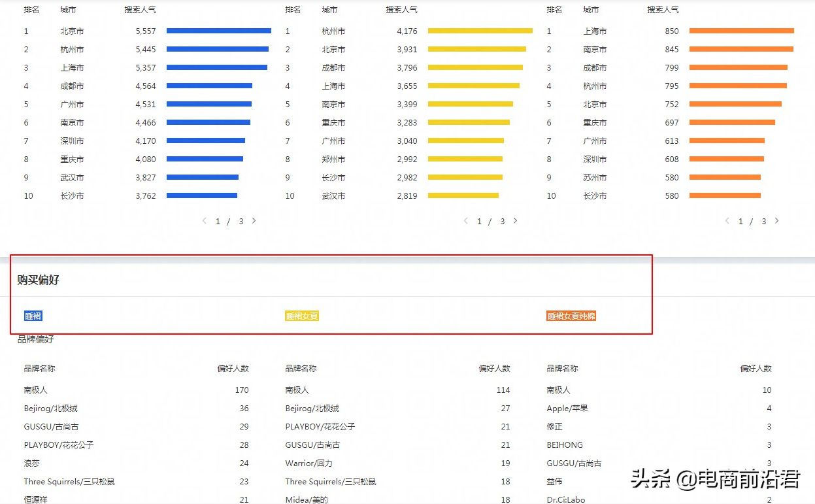Click the search popularity value 613
Viewport: 815px width, 504px height.
click(672, 141)
